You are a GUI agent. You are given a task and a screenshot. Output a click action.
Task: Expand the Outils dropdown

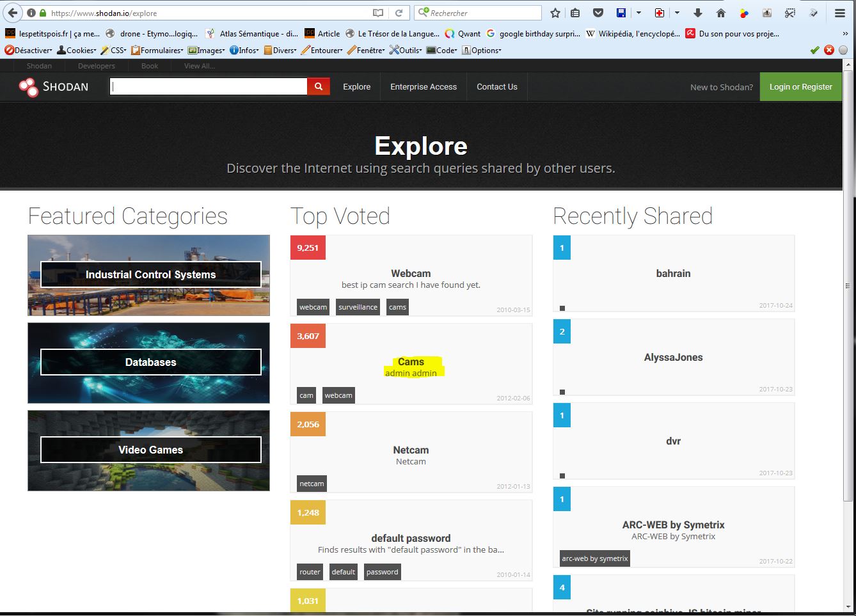click(x=406, y=50)
